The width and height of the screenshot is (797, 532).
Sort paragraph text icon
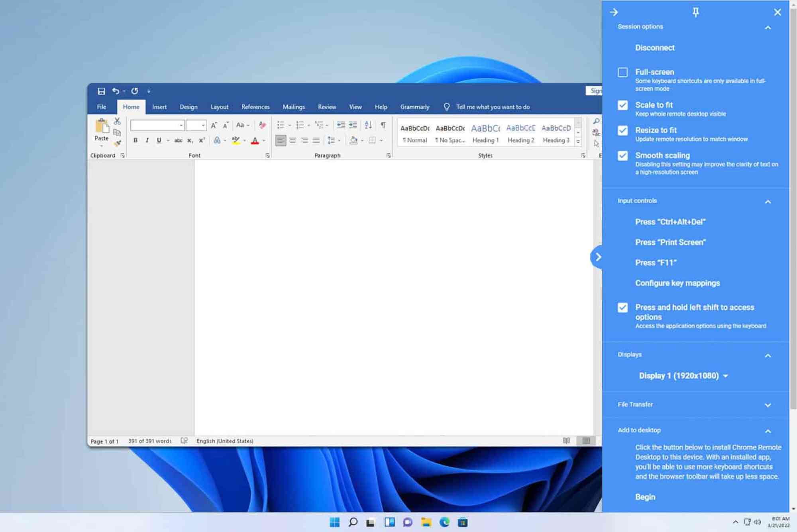(x=368, y=125)
